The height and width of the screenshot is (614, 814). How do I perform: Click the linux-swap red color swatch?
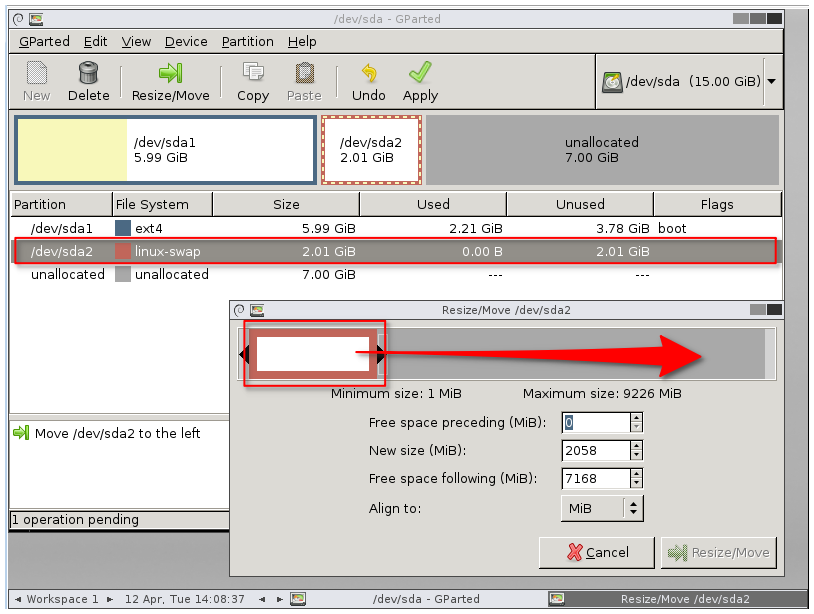123,251
